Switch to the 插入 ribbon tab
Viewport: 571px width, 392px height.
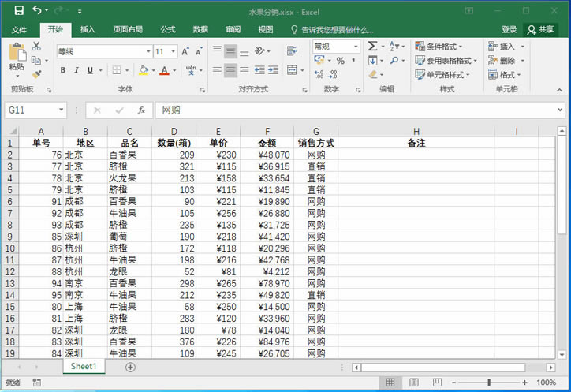point(88,29)
